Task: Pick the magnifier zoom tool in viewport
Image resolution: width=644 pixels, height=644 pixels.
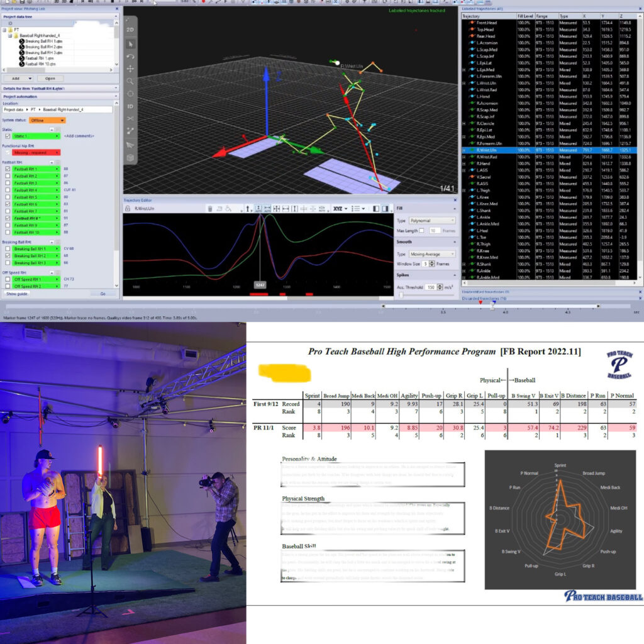Action: point(130,81)
